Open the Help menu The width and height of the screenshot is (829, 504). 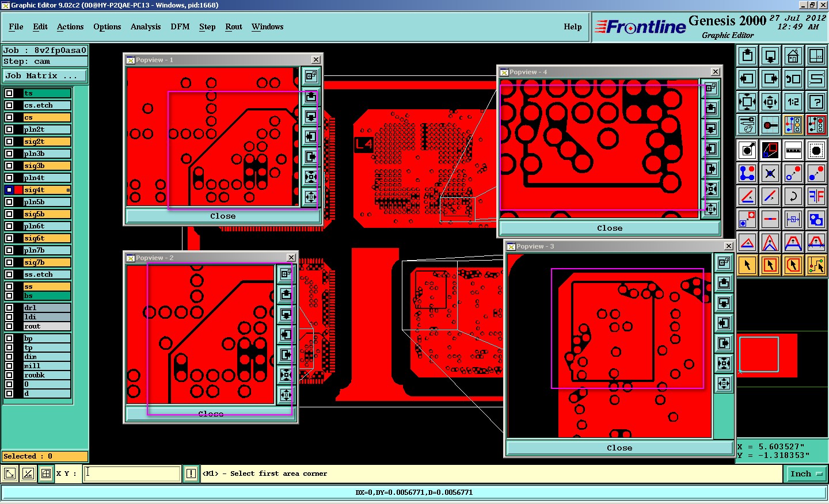(x=573, y=26)
